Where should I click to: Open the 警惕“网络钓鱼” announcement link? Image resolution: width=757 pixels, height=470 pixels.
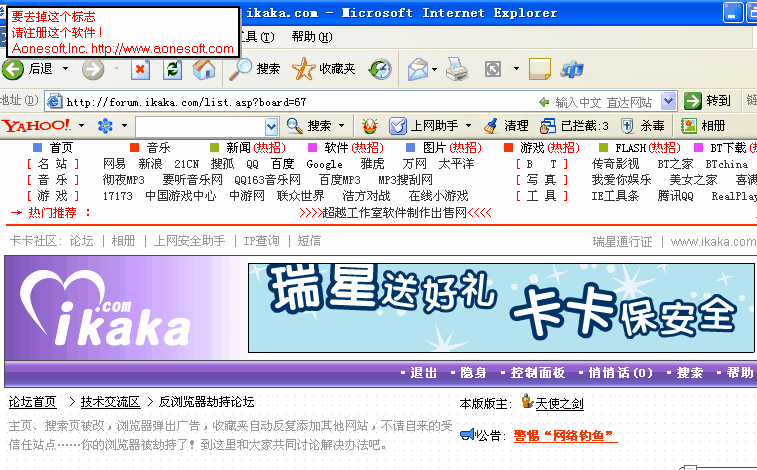(x=565, y=436)
